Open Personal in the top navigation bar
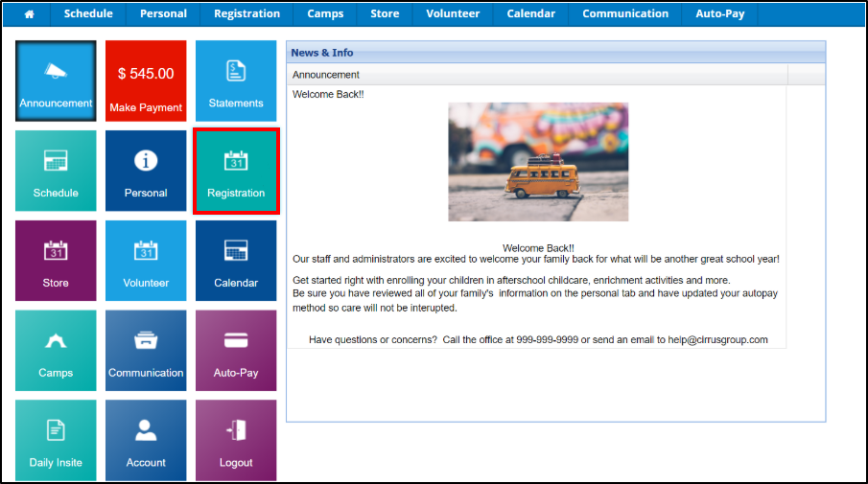The image size is (868, 484). point(163,13)
